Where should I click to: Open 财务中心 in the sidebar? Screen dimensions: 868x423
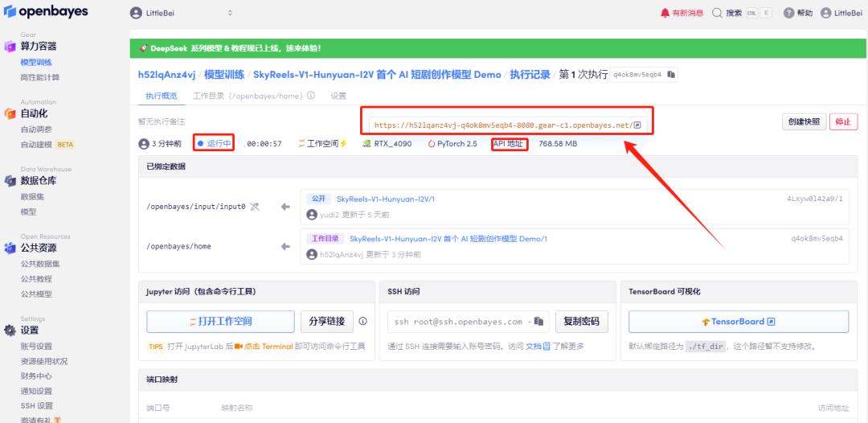[36, 376]
